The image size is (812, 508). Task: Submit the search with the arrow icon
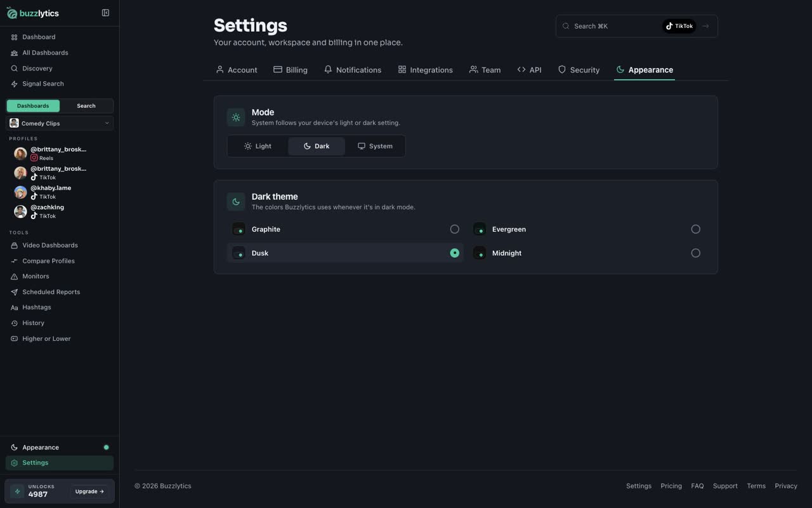[x=705, y=26]
